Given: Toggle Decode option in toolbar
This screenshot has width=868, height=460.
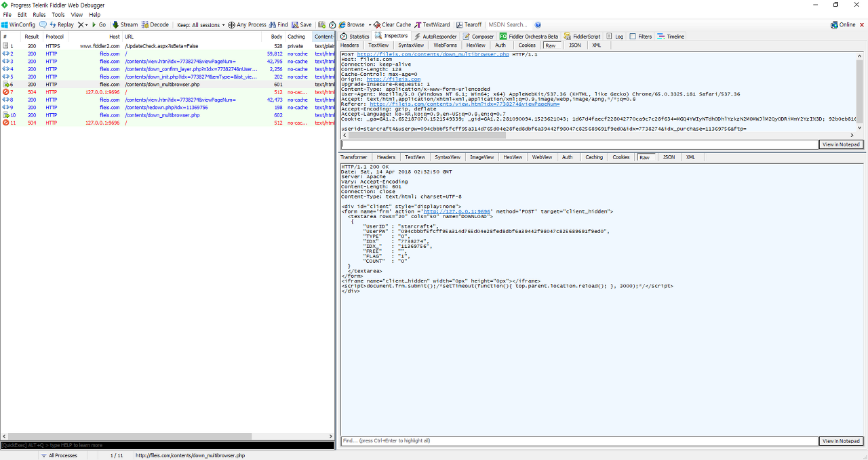Looking at the screenshot, I should (x=155, y=24).
